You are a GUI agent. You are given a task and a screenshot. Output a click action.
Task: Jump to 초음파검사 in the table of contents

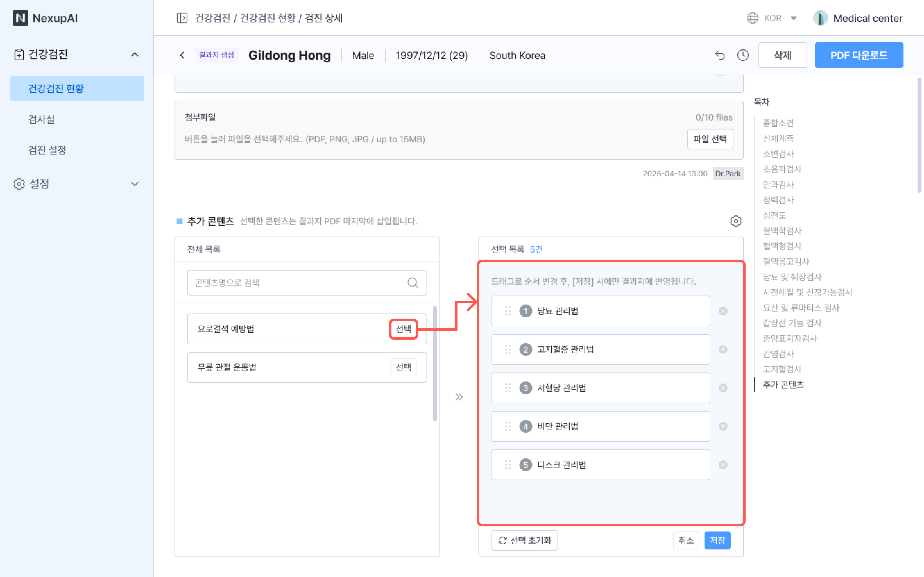[x=782, y=169]
